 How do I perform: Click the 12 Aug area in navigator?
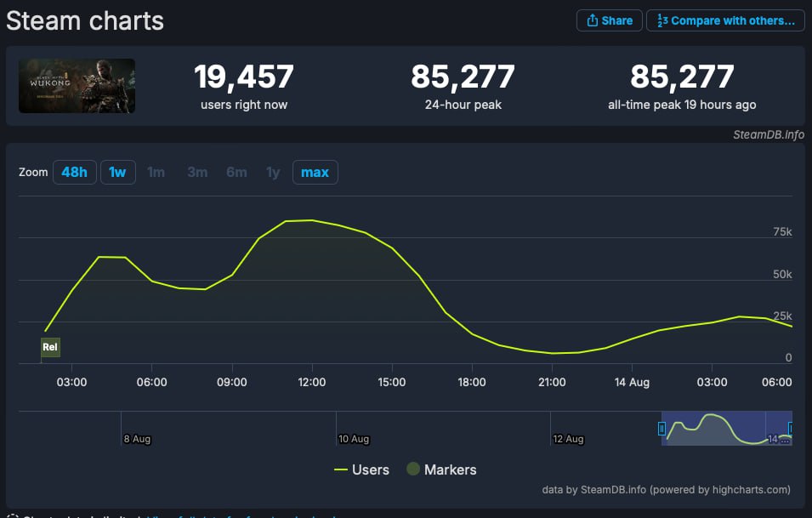(568, 438)
